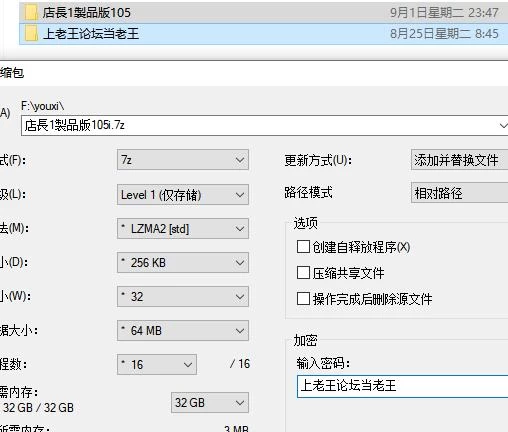
Task: Open the 256 KB dictionary size dropdown
Action: (x=183, y=263)
